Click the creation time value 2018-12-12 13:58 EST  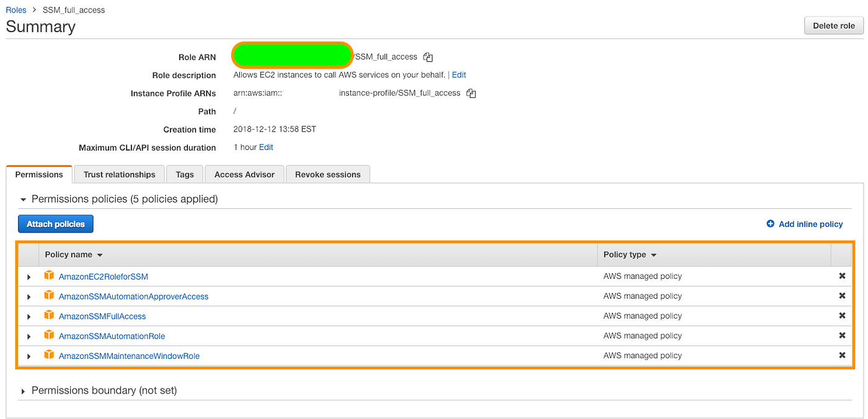pos(275,130)
